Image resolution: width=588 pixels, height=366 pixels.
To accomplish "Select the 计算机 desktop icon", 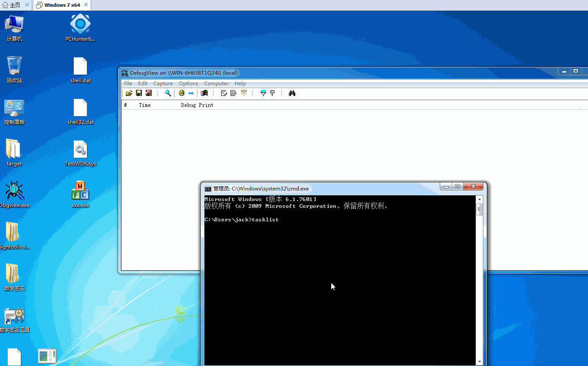I will point(14,28).
